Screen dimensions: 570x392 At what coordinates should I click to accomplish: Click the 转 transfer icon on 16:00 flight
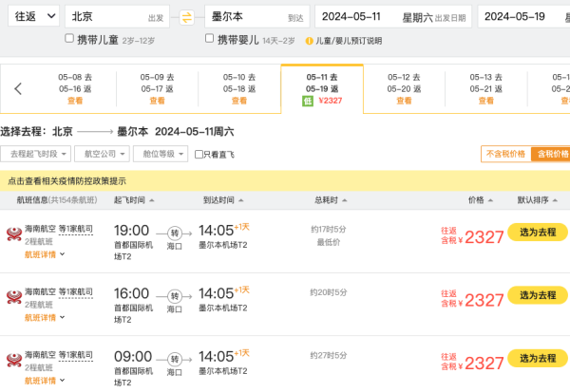(x=175, y=296)
